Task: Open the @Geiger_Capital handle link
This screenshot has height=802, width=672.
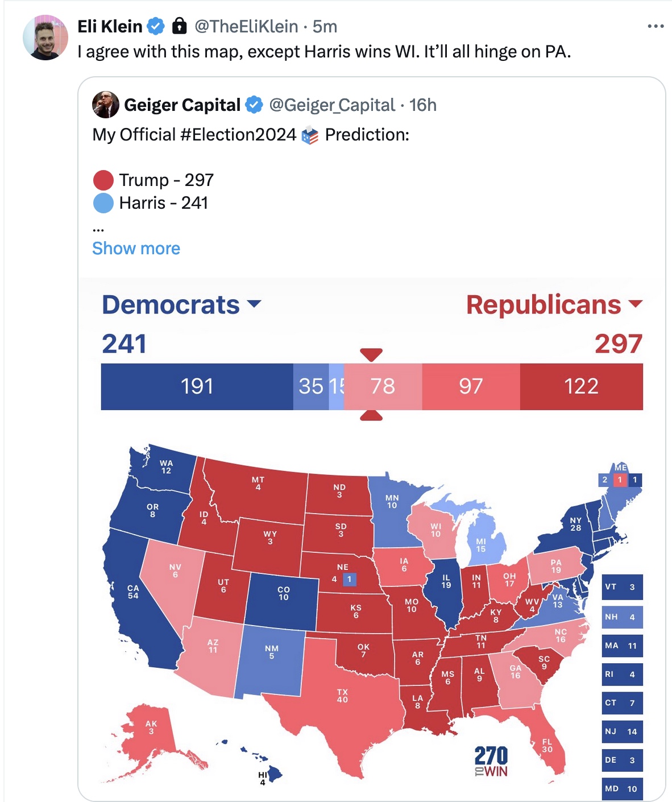Action: (x=331, y=105)
